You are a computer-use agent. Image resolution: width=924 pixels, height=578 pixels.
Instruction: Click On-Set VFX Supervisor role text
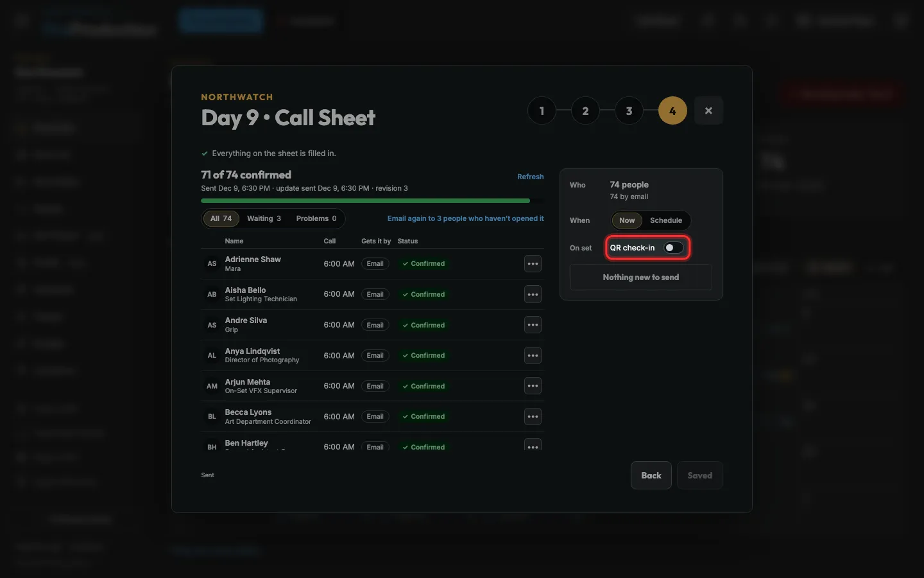[261, 391]
